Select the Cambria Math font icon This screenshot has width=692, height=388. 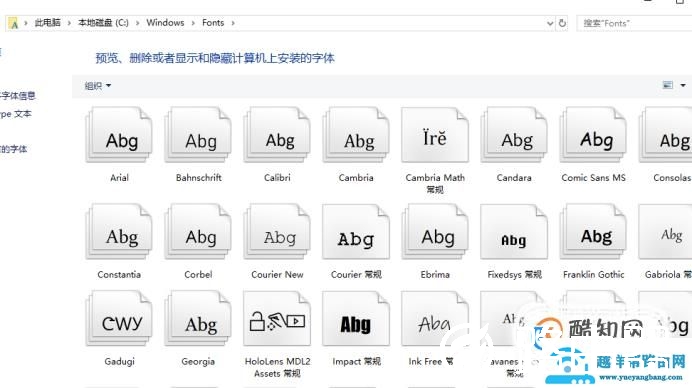(x=435, y=135)
